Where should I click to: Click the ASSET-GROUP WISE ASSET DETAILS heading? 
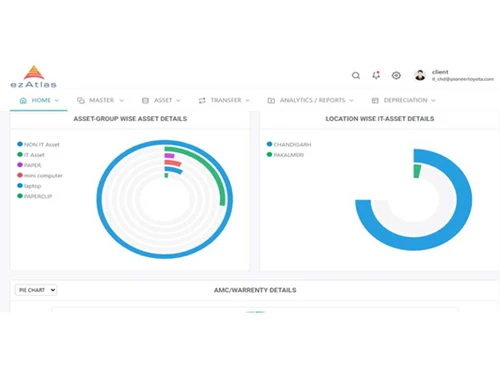tap(130, 119)
